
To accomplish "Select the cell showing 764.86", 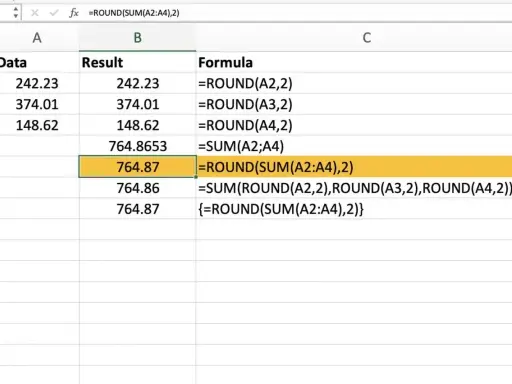I will pyautogui.click(x=138, y=188).
